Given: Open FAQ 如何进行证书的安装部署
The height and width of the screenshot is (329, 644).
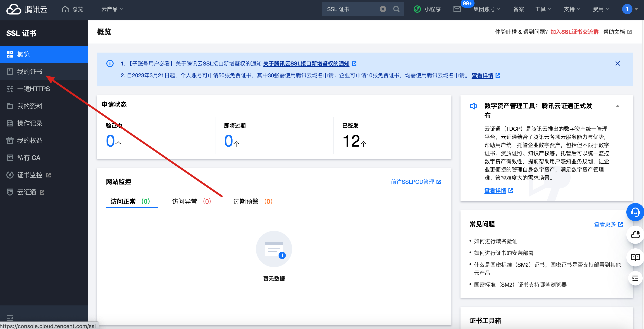Looking at the screenshot, I should pos(503,253).
